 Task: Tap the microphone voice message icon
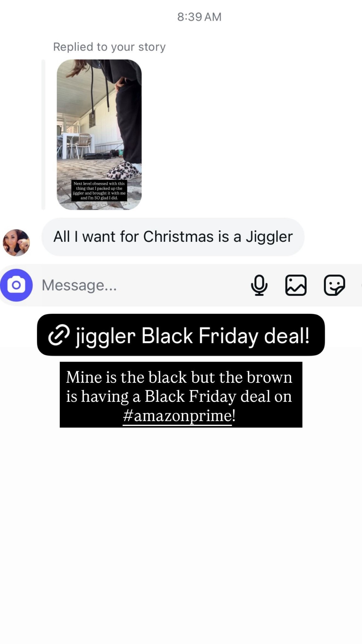click(x=259, y=285)
